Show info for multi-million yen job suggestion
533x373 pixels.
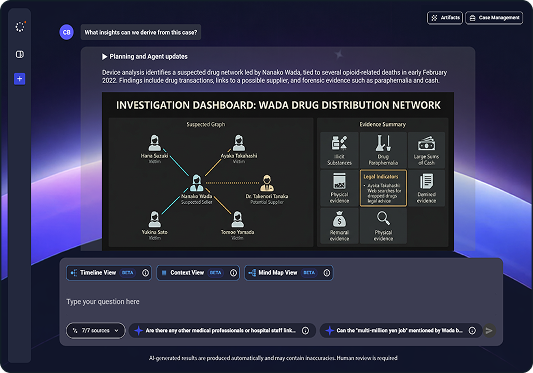coord(472,330)
